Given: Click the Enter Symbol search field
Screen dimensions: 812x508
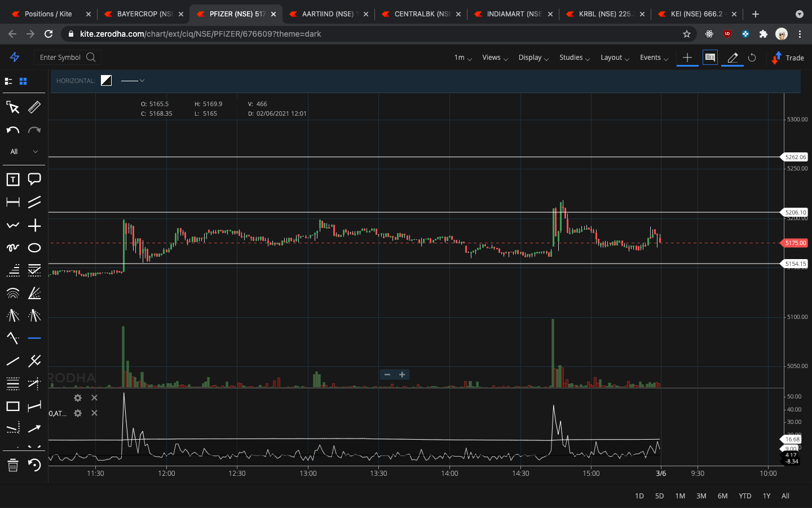Looking at the screenshot, I should (62, 57).
